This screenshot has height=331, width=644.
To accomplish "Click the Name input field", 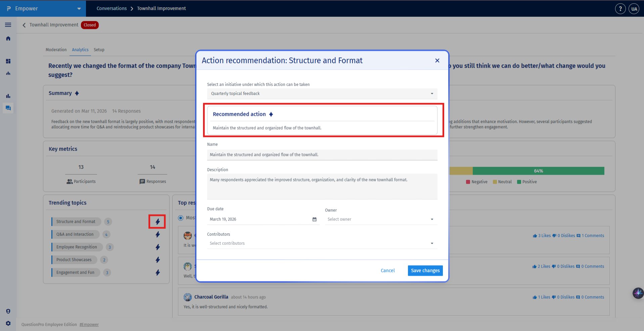I will 322,155.
